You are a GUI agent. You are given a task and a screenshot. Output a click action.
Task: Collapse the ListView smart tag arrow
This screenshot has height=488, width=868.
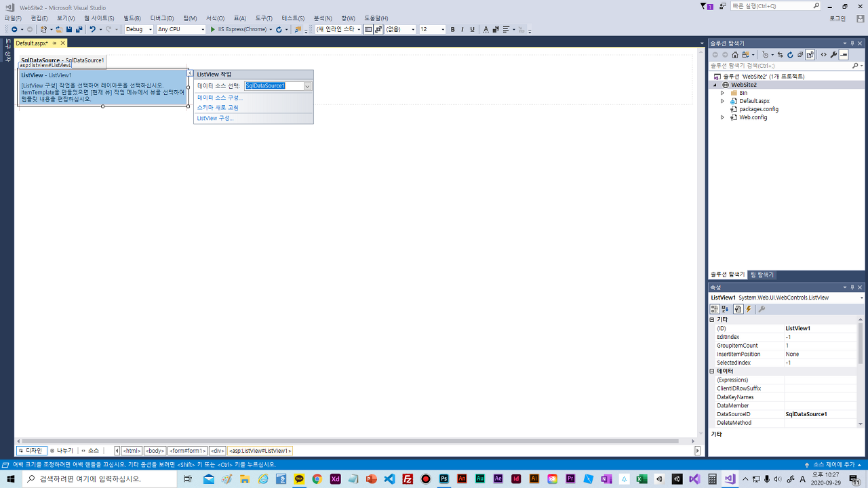191,73
